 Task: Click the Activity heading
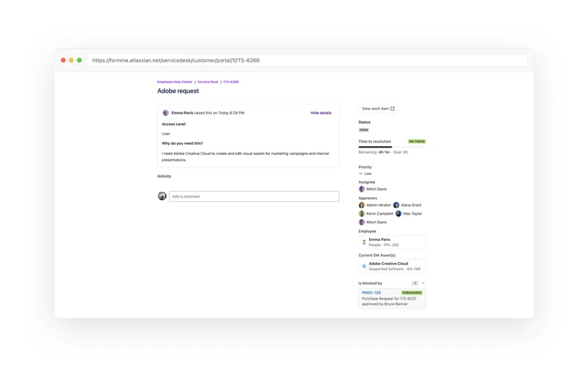pyautogui.click(x=164, y=176)
